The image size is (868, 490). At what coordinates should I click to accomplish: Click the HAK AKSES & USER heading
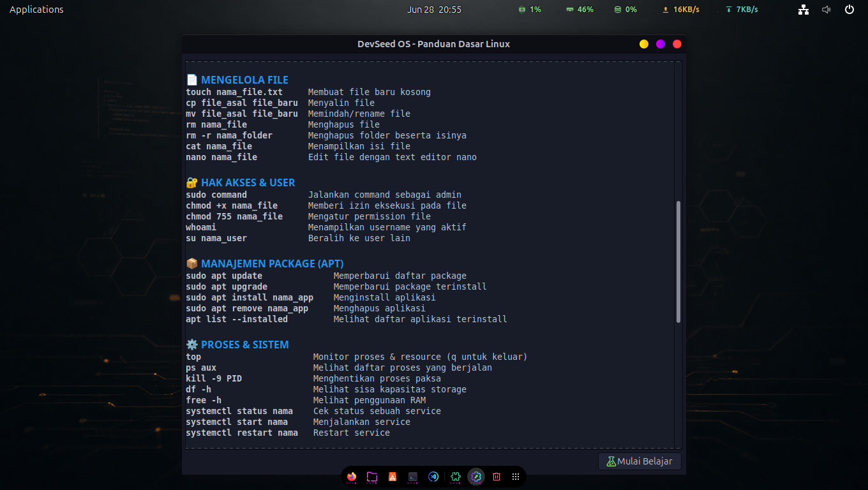248,182
